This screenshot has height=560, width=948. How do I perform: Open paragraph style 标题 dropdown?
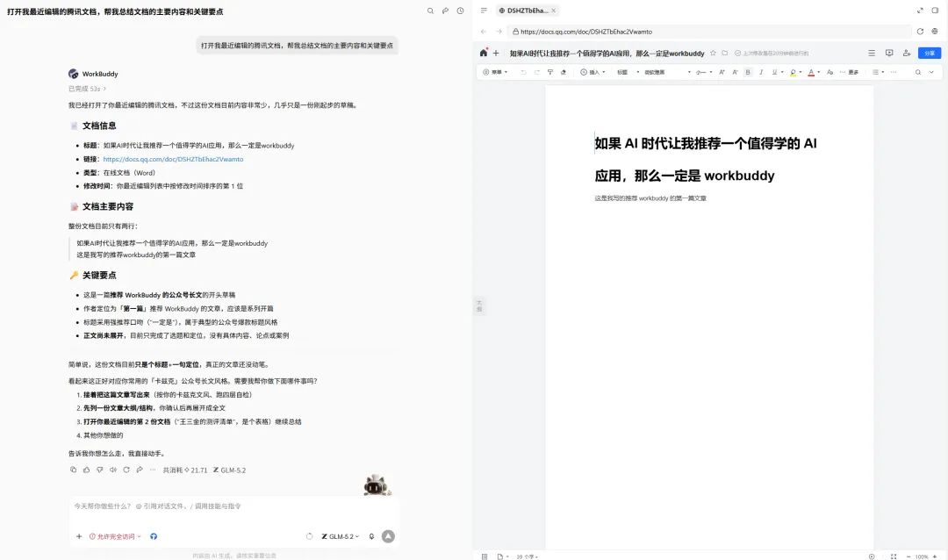tap(628, 72)
